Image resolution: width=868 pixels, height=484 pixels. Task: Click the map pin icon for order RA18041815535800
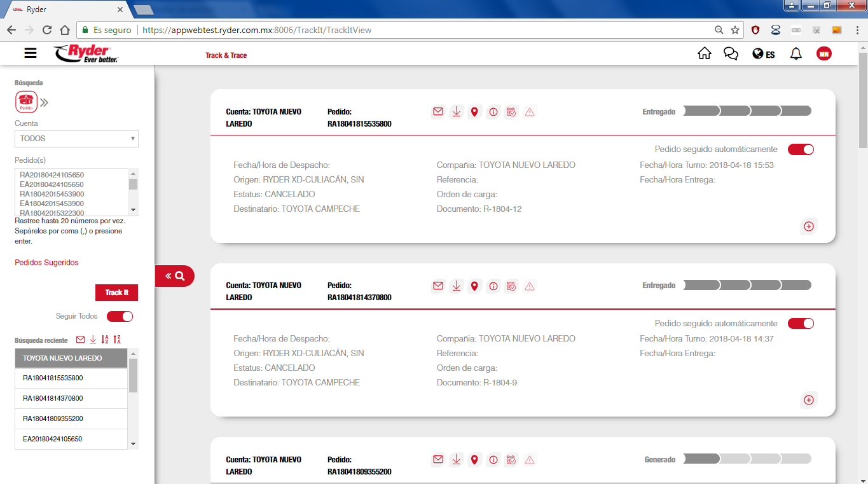474,113
